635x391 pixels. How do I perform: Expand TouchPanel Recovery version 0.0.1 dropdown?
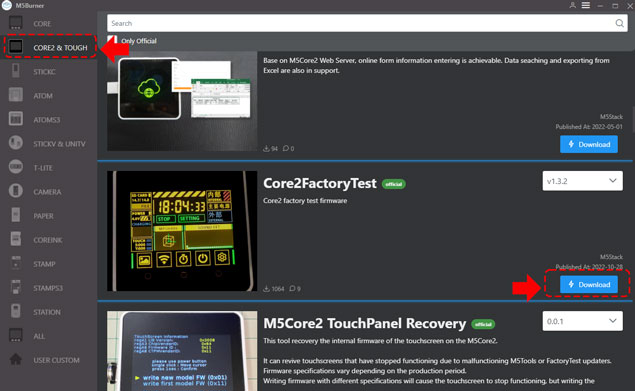pyautogui.click(x=583, y=321)
